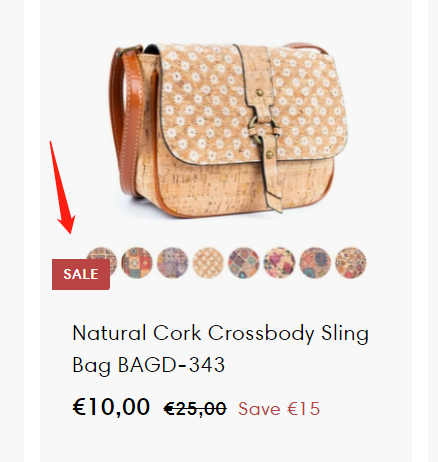Image resolution: width=438 pixels, height=462 pixels.
Task: Click the crossed-out €25,00 original price
Action: (195, 409)
